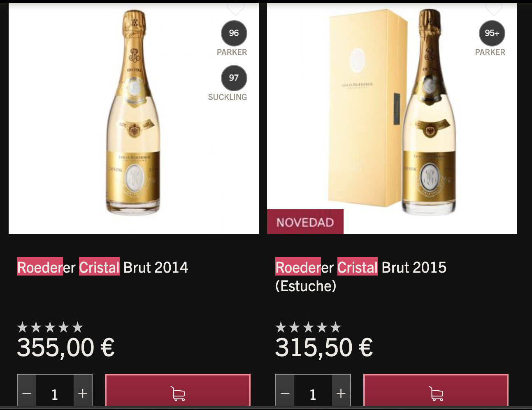The width and height of the screenshot is (532, 410).
Task: Click star rating of Cristal Brut 2015
Action: tap(308, 327)
